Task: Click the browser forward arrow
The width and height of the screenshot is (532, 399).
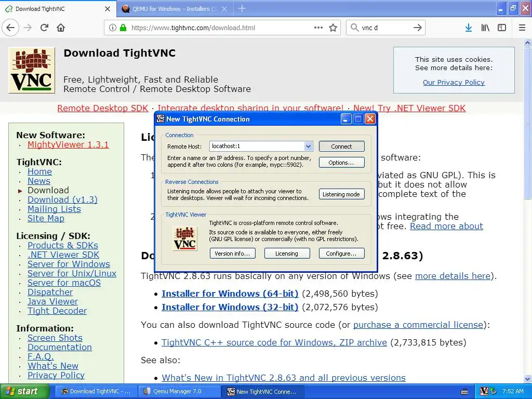Action: (28, 28)
